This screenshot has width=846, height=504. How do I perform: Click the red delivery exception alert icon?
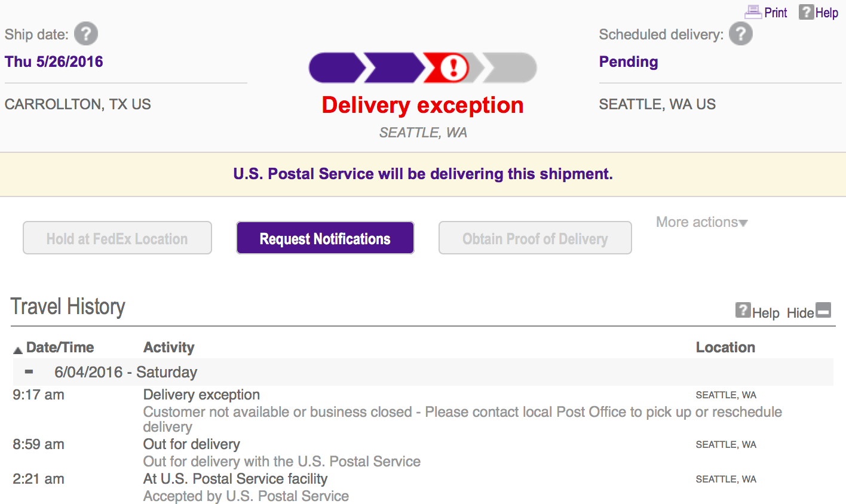click(x=453, y=67)
